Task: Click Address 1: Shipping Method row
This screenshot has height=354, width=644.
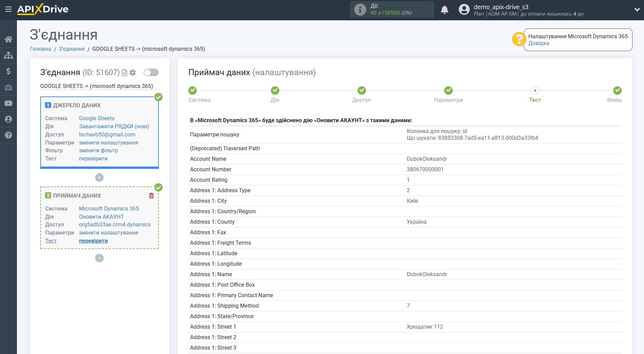Action: (x=405, y=306)
